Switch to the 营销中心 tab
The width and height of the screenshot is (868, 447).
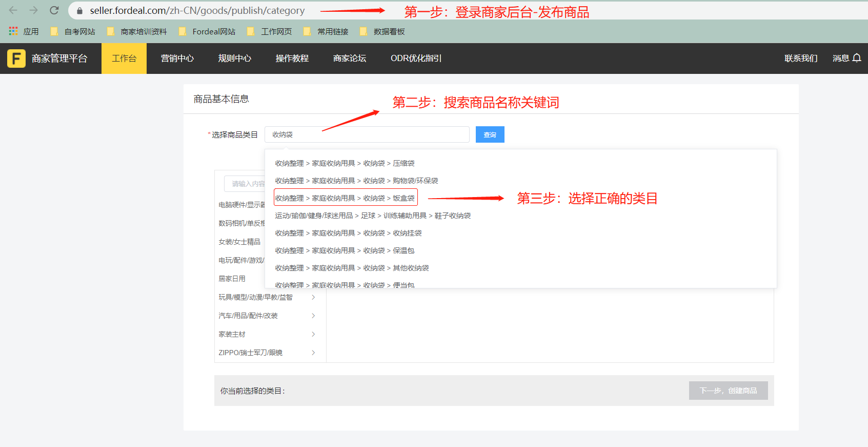pyautogui.click(x=177, y=59)
